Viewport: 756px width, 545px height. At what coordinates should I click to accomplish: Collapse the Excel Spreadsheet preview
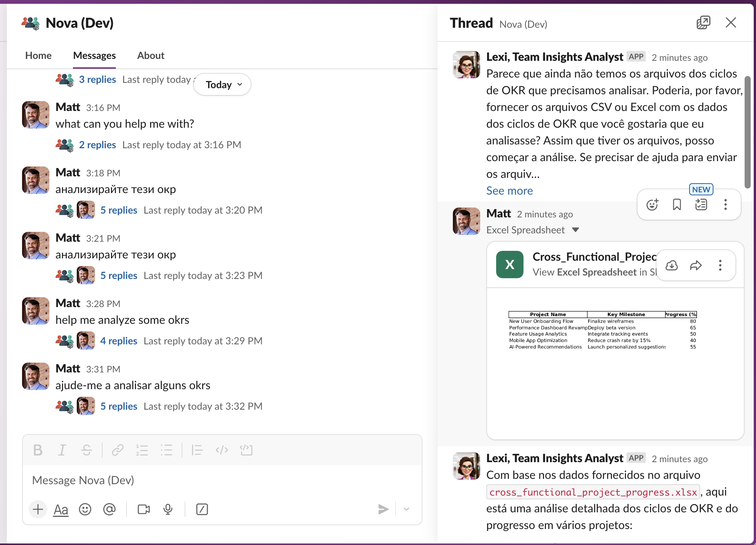pos(576,230)
